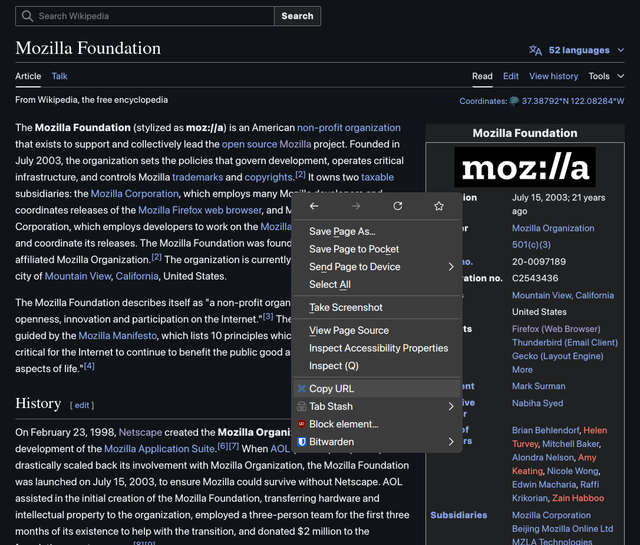Open the Edit tab

click(x=511, y=76)
